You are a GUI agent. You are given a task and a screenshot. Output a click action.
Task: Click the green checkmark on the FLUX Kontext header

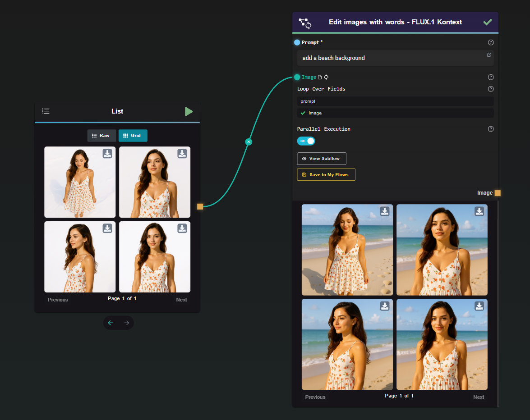488,21
